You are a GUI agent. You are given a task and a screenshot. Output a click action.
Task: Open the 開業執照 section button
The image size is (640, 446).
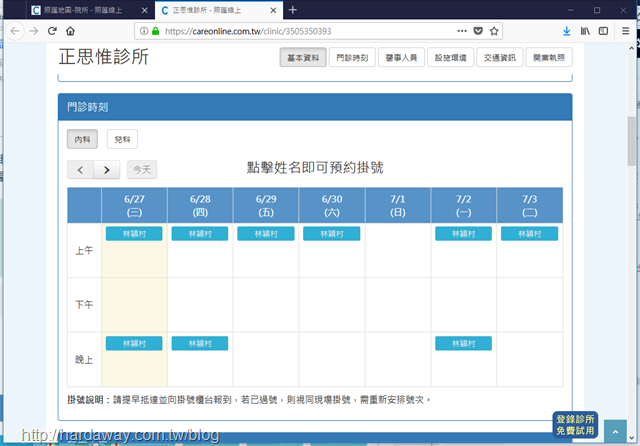549,58
